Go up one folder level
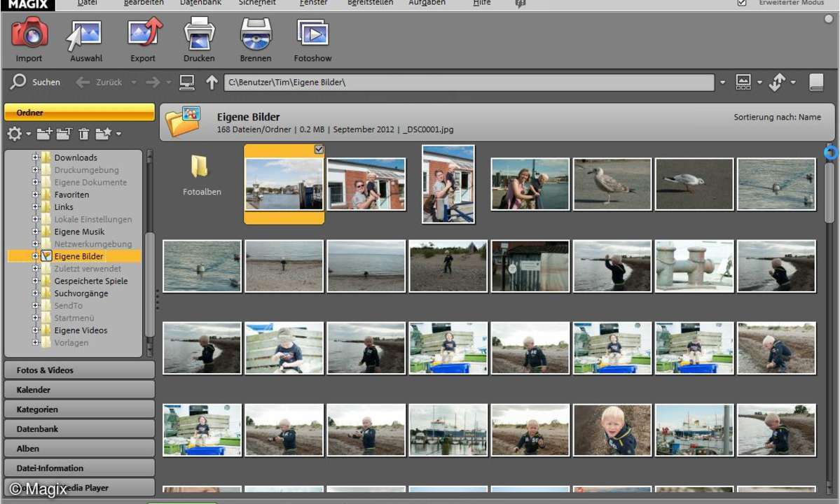The width and height of the screenshot is (840, 504). click(212, 83)
